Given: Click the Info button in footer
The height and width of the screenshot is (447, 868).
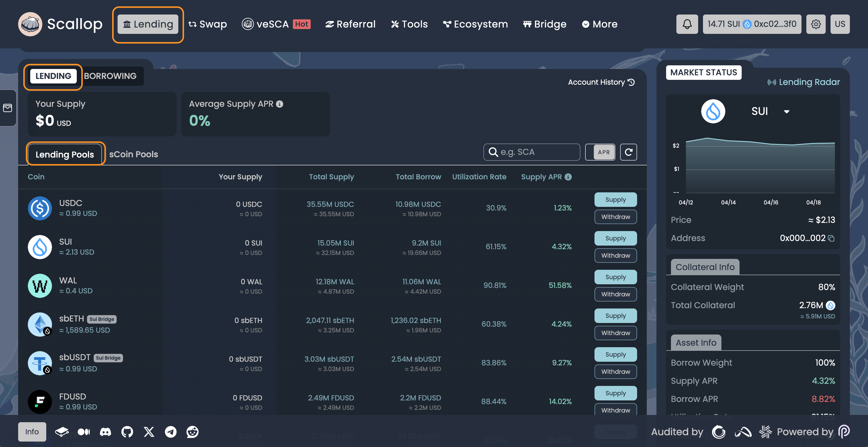Looking at the screenshot, I should point(32,432).
